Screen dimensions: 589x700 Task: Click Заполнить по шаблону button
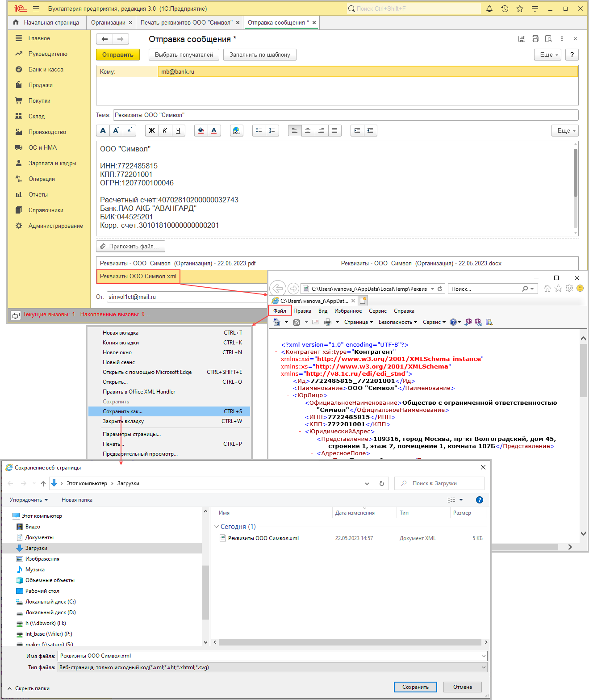tap(260, 54)
